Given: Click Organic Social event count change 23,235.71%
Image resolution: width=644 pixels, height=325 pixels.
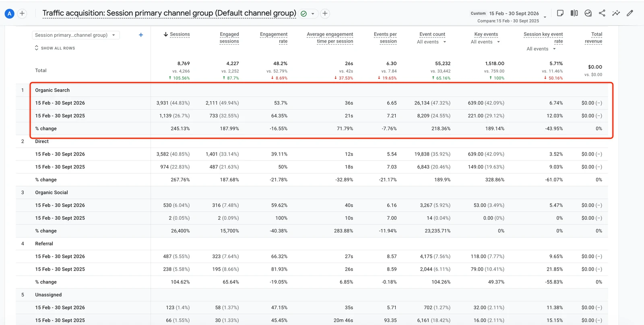Looking at the screenshot, I should tap(438, 231).
